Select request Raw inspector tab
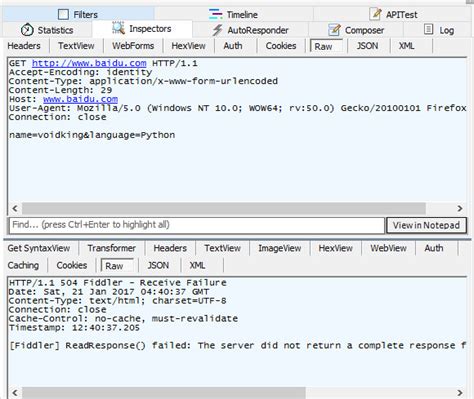Viewport: 474px width, 399px height. click(326, 46)
